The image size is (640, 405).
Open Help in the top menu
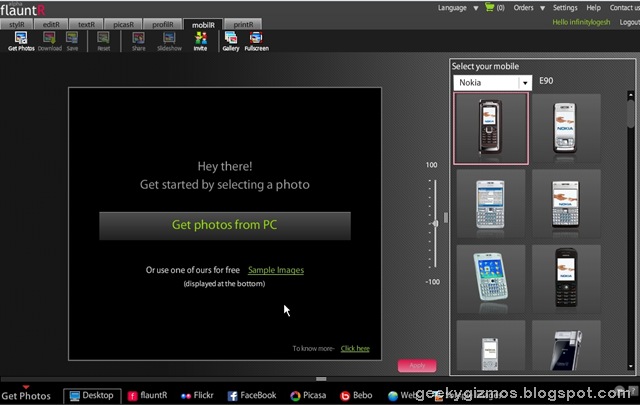pos(593,8)
